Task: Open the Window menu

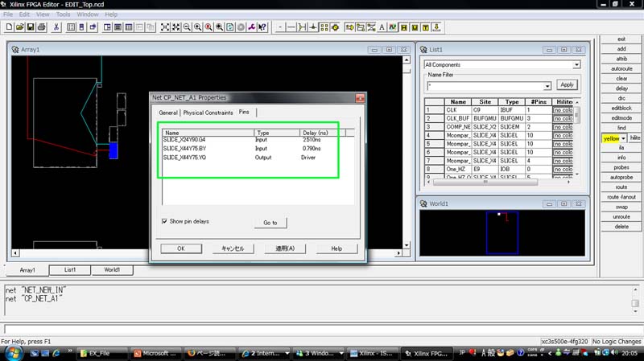Action: click(x=88, y=14)
